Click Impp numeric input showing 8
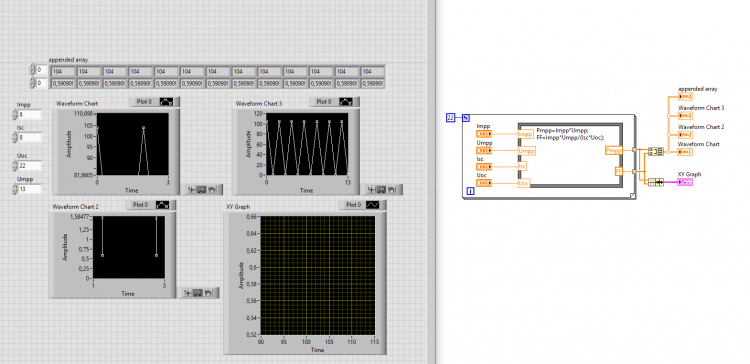This screenshot has width=750, height=364. coord(30,114)
